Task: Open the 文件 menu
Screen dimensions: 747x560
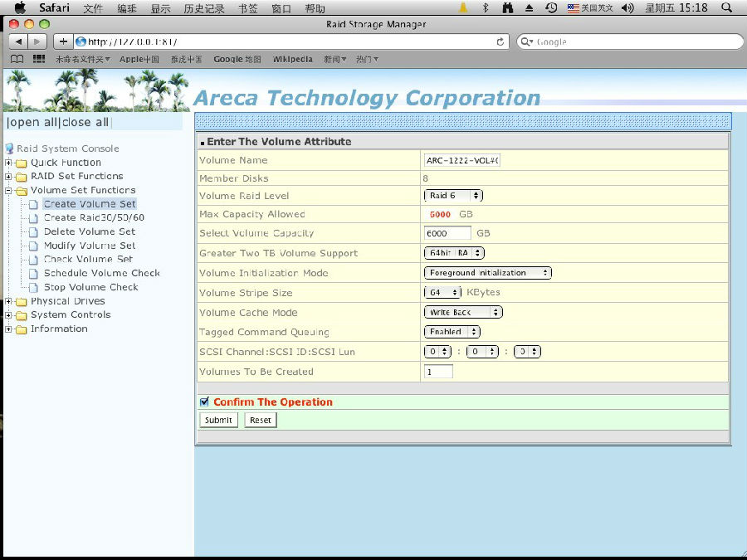Action: click(x=93, y=8)
